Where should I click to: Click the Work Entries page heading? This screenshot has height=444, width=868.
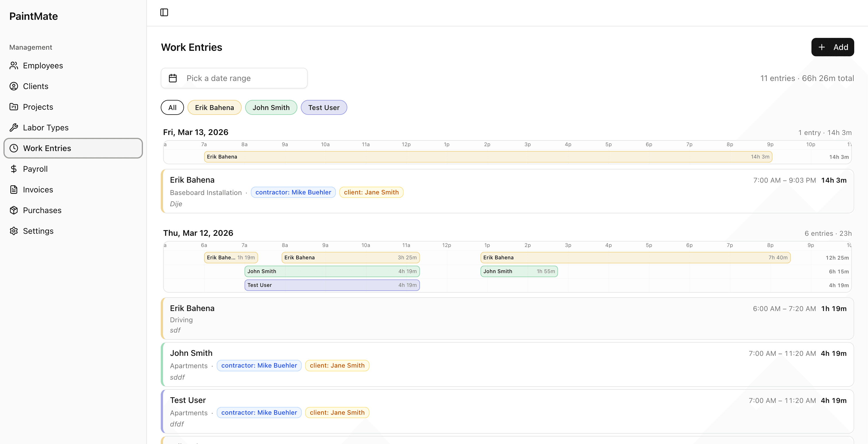click(x=191, y=47)
